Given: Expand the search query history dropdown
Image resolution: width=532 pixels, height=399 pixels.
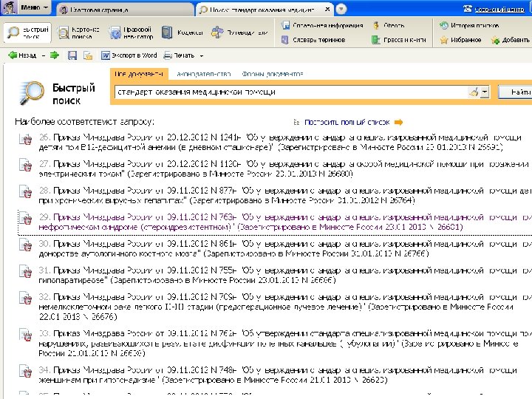Looking at the screenshot, I should click(485, 92).
